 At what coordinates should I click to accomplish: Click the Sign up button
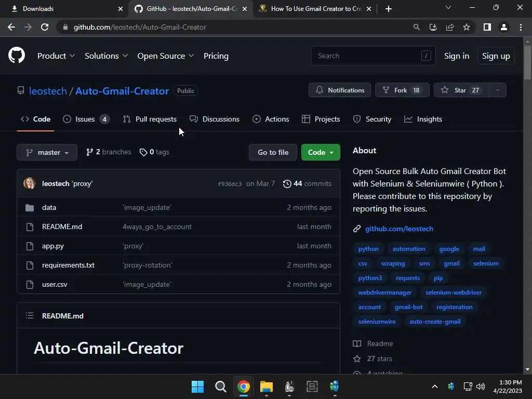pos(496,56)
